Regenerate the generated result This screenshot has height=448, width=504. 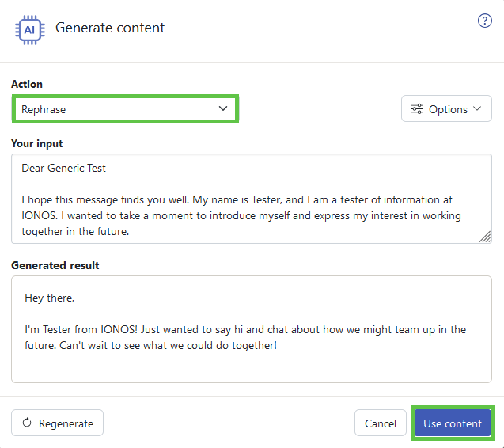pos(57,423)
